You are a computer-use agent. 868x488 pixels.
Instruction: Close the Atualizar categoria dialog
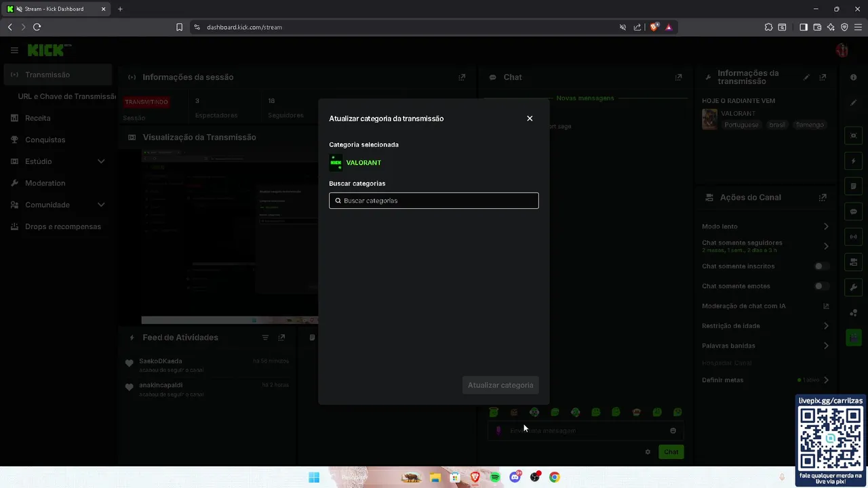coord(530,119)
